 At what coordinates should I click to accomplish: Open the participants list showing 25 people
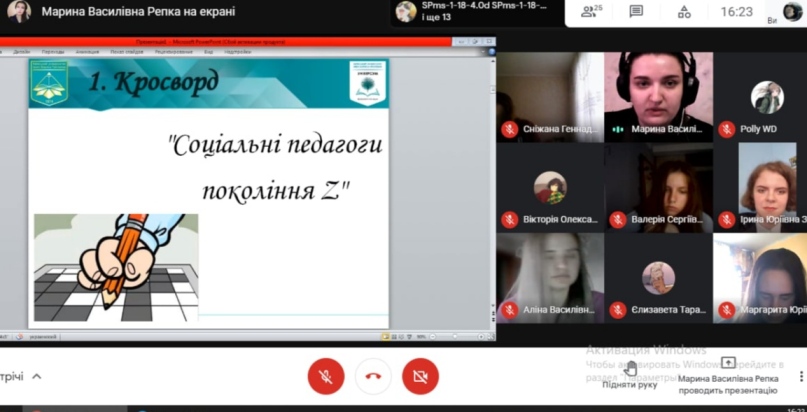pyautogui.click(x=591, y=11)
